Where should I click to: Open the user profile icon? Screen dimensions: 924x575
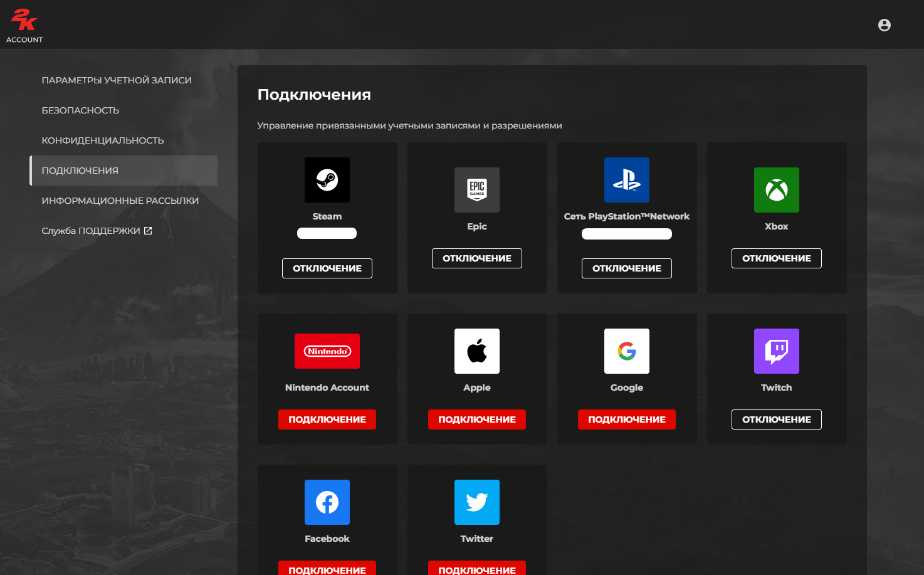[x=885, y=25]
